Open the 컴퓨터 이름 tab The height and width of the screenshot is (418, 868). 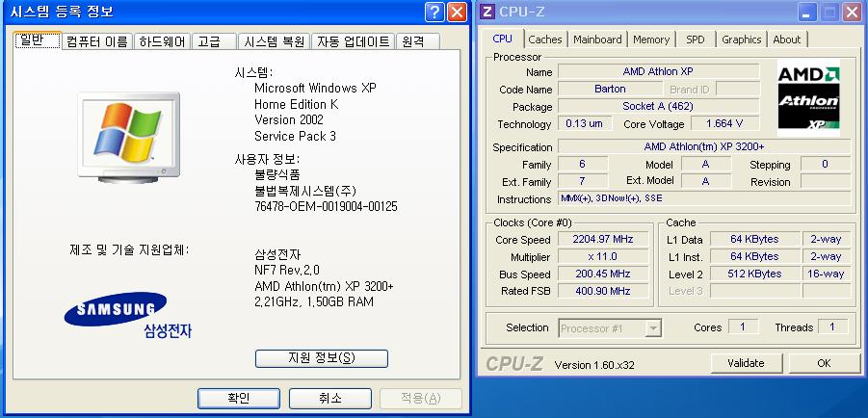coord(97,41)
